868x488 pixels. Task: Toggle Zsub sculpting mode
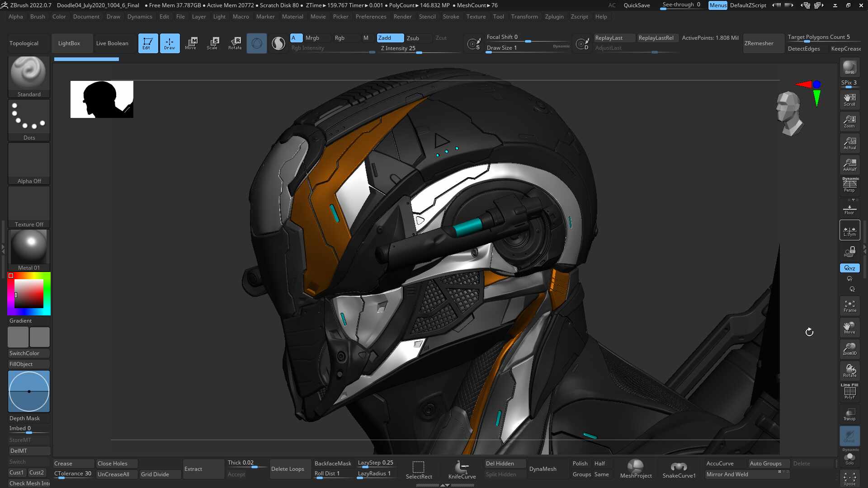point(413,38)
